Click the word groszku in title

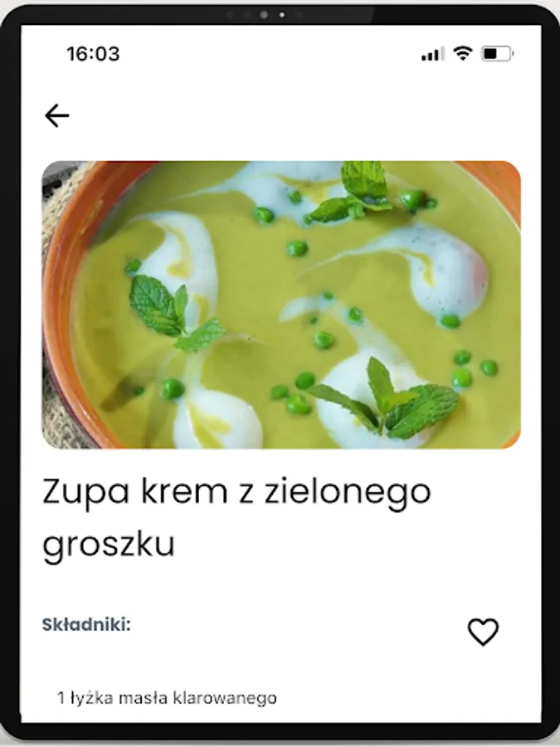pyautogui.click(x=109, y=544)
